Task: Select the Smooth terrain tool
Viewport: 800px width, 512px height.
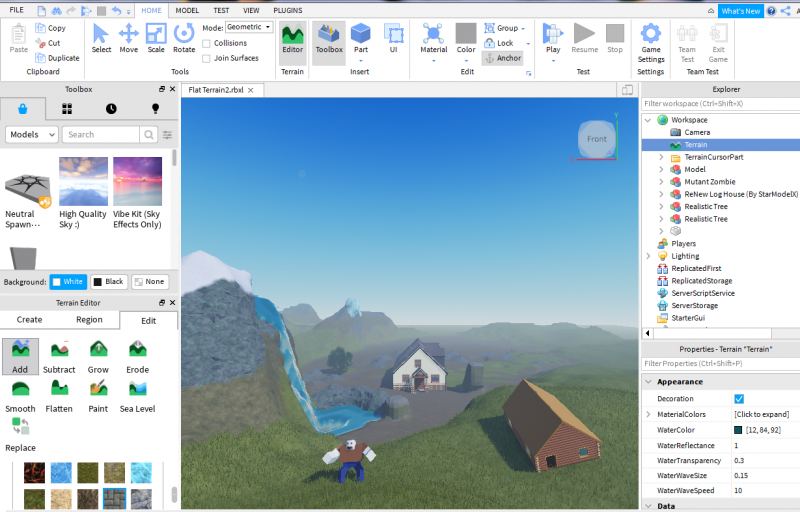Action: pyautogui.click(x=20, y=394)
